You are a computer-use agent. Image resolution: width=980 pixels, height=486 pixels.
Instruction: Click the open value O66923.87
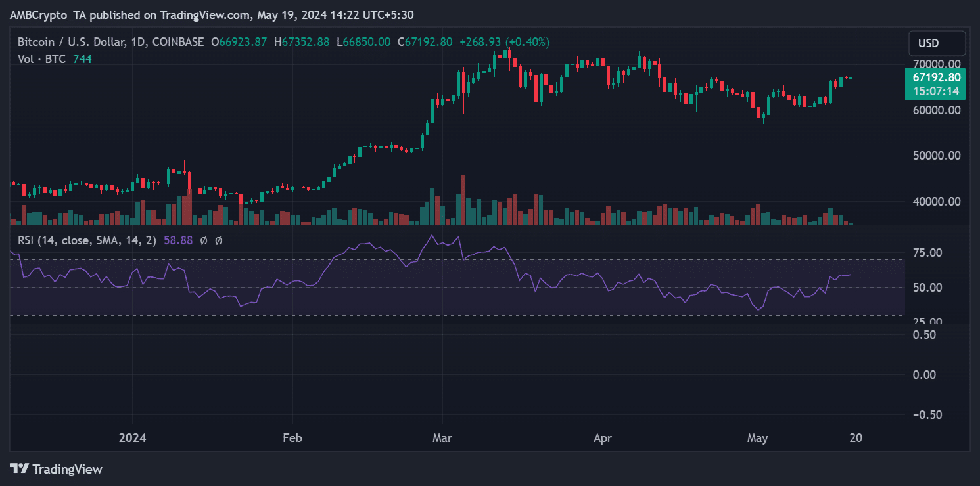(x=239, y=42)
